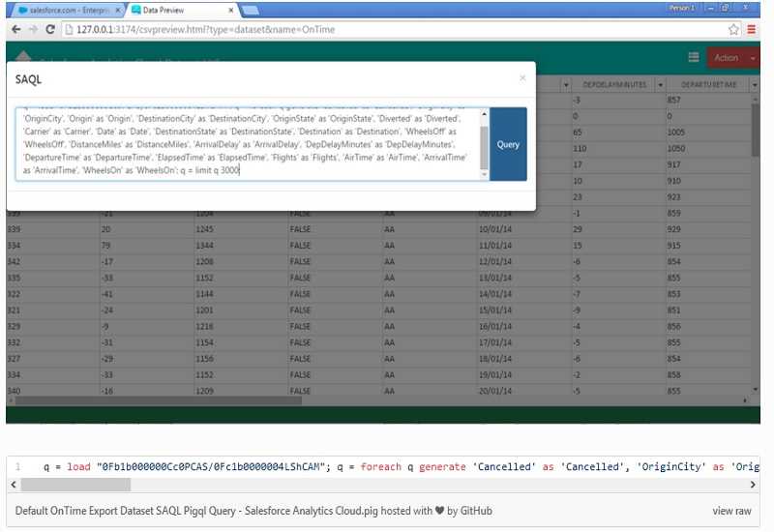774x532 pixels.
Task: Click the address bar URL field
Action: click(x=395, y=30)
